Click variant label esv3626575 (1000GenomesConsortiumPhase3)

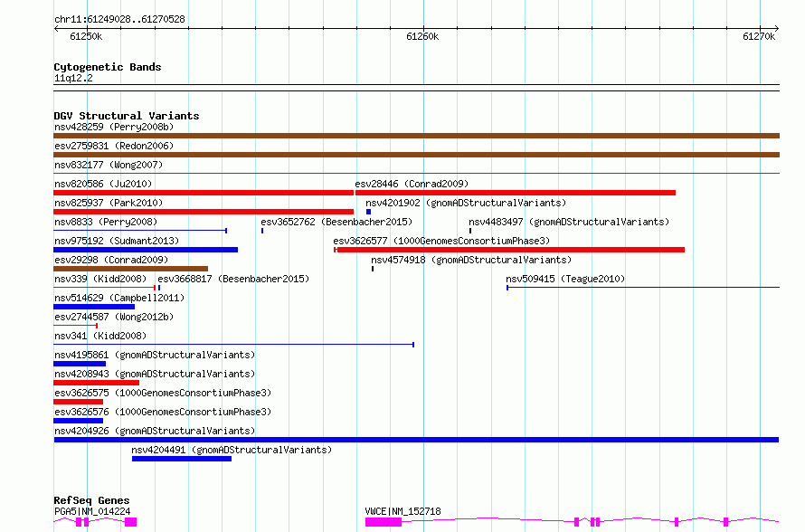point(163,393)
